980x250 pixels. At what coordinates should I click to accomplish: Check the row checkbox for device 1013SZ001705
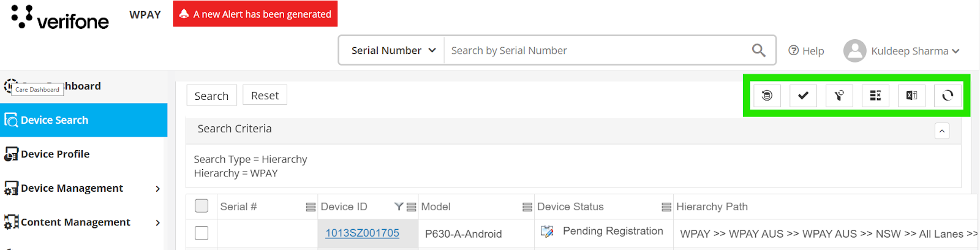[x=202, y=233]
